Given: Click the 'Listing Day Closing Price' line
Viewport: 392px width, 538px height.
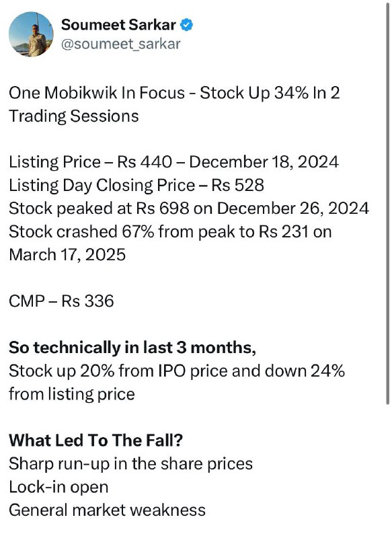Looking at the screenshot, I should (x=136, y=186).
